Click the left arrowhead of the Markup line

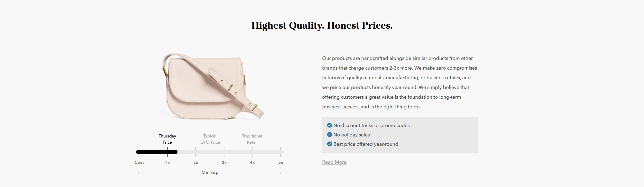pyautogui.click(x=139, y=173)
